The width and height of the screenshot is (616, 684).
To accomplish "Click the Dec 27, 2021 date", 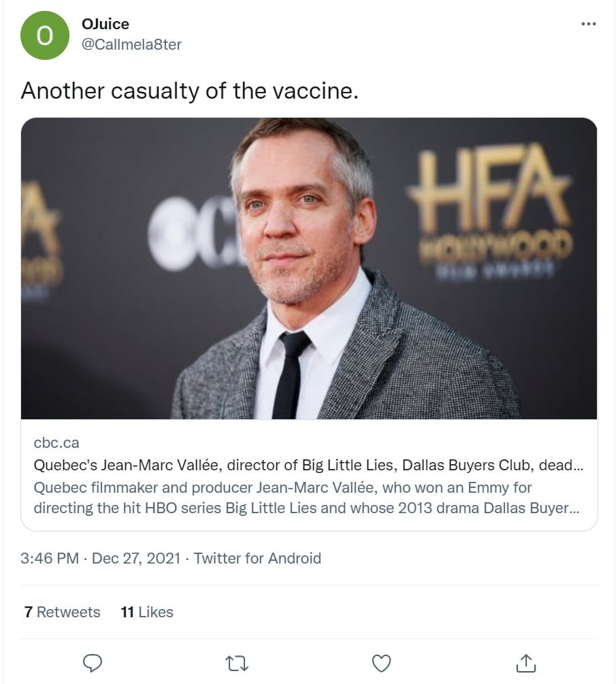I will pyautogui.click(x=136, y=559).
